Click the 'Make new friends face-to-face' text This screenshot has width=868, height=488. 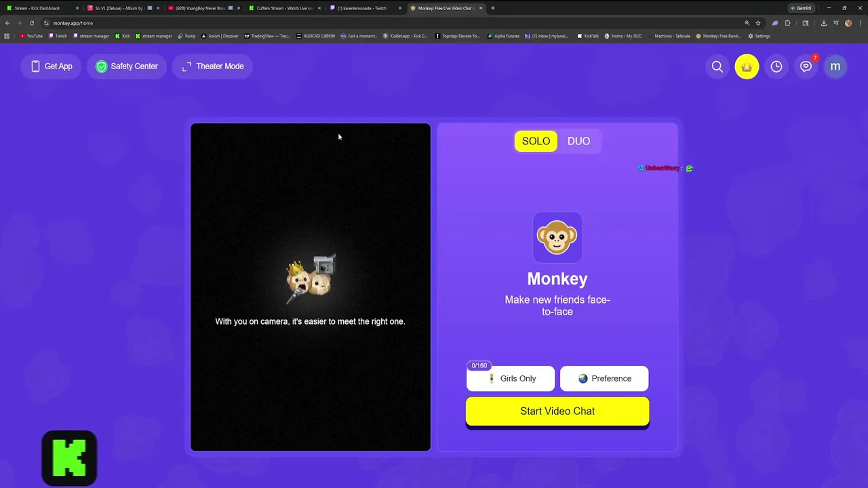(x=557, y=306)
